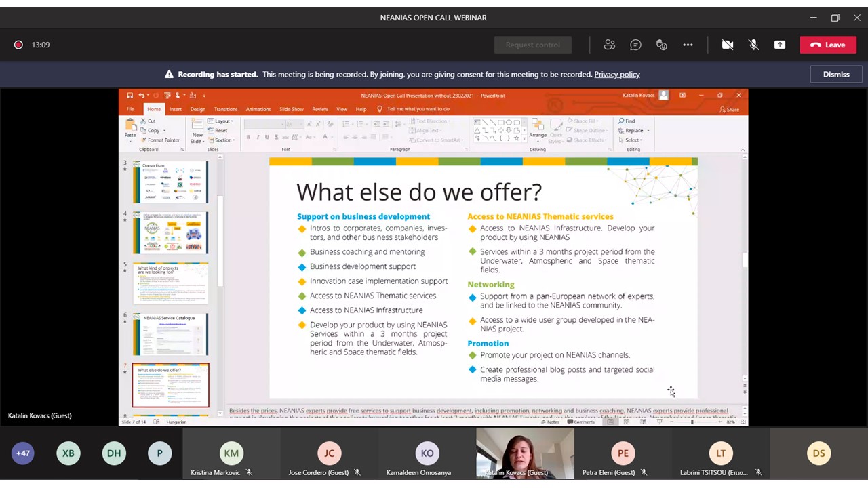Image resolution: width=868 pixels, height=488 pixels.
Task: Select the KM avatar of Kristina Markovic
Action: [x=231, y=453]
